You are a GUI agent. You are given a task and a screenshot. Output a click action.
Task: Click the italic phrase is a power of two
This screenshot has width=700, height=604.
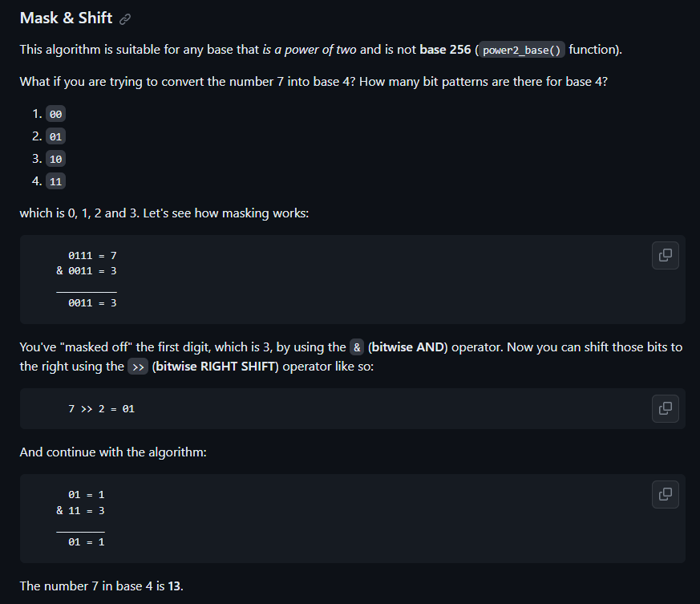[310, 49]
